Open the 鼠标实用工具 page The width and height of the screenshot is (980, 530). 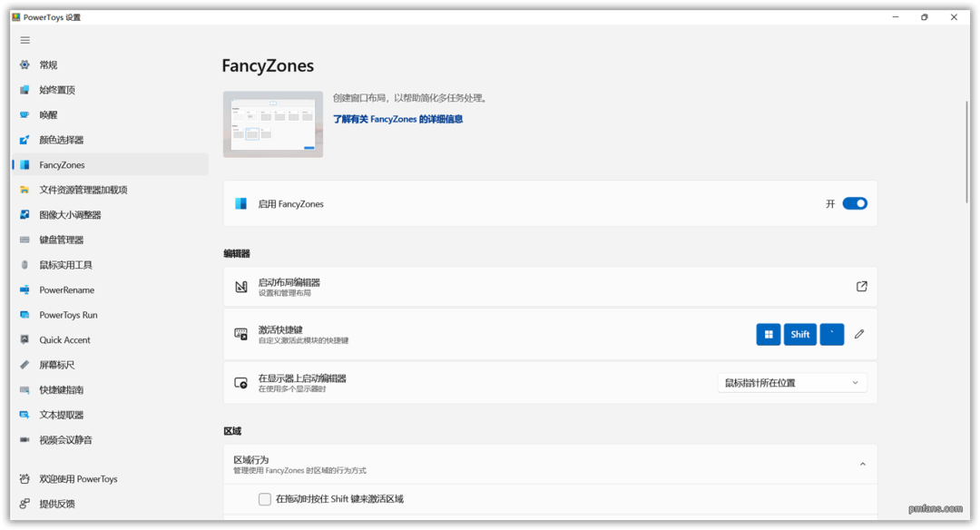pos(110,264)
